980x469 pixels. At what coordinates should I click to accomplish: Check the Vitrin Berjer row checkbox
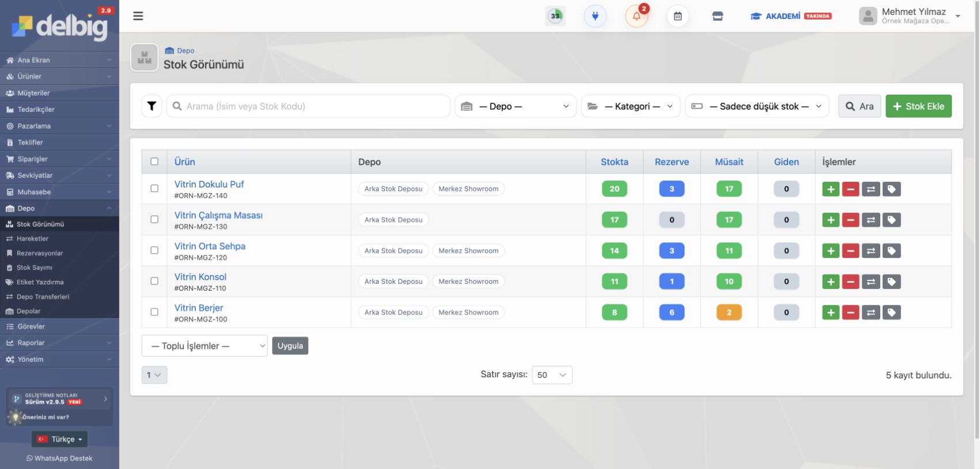[x=154, y=312]
